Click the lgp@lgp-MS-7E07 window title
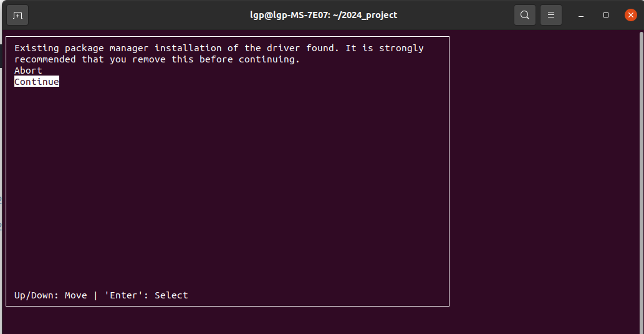Image resolution: width=644 pixels, height=334 pixels. click(324, 15)
